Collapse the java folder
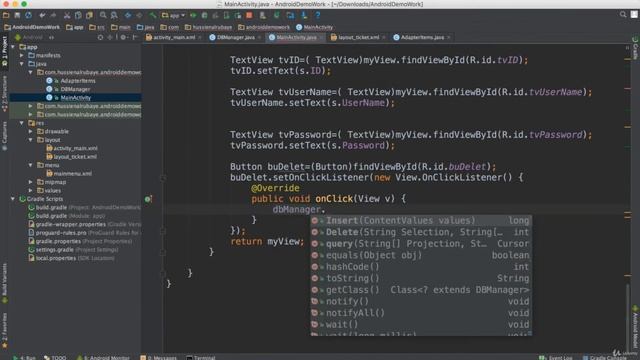The width and height of the screenshot is (640, 360). point(22,64)
